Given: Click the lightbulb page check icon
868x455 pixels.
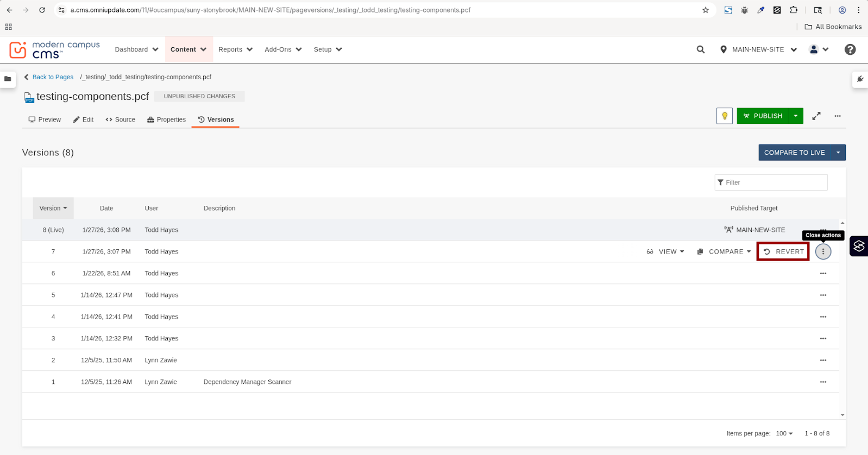Looking at the screenshot, I should (x=725, y=116).
